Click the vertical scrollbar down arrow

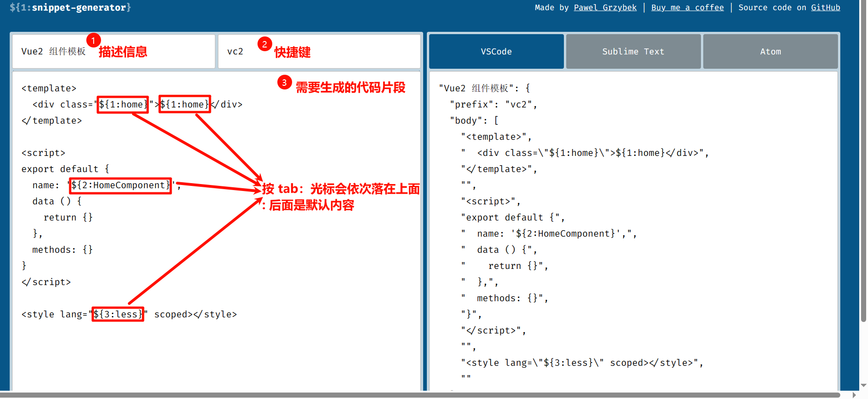click(x=863, y=386)
